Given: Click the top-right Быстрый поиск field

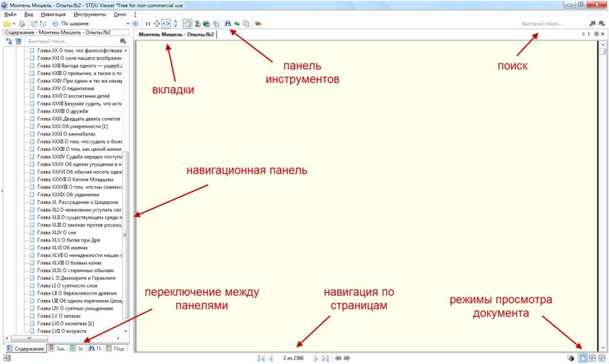Looking at the screenshot, I should (551, 24).
